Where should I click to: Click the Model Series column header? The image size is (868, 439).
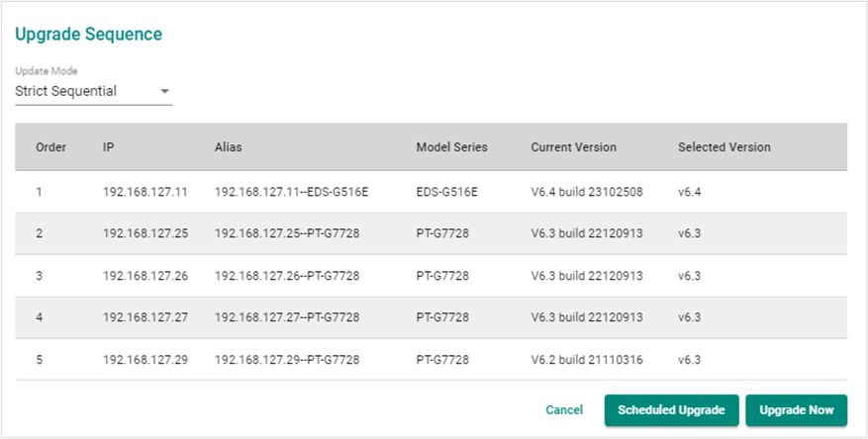[451, 147]
